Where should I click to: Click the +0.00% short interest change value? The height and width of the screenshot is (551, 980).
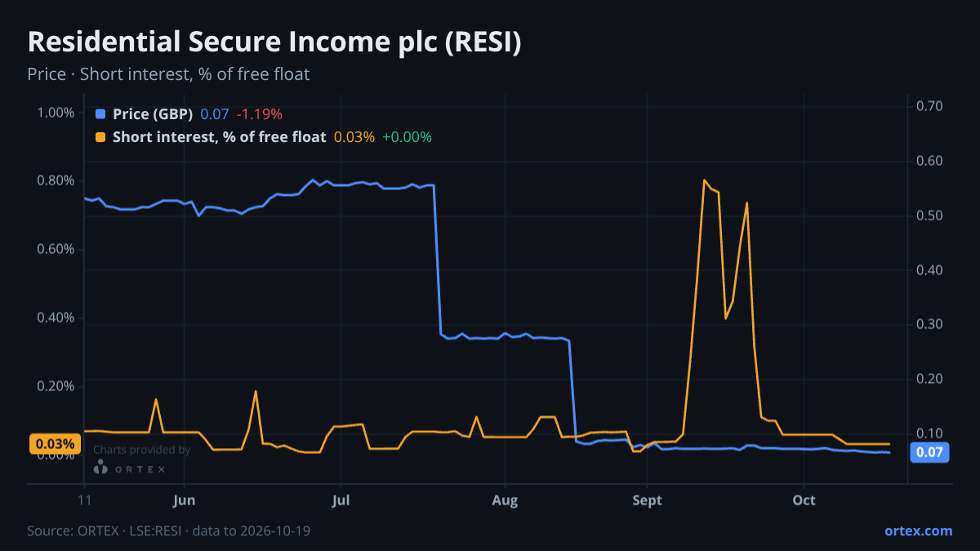pyautogui.click(x=407, y=137)
